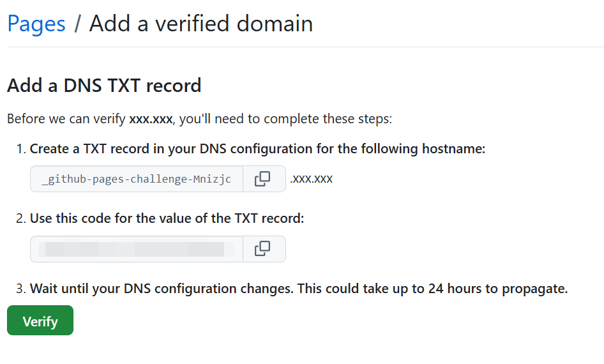Click the horizontal divider under page title
The width and height of the screenshot is (604, 364).
click(305, 47)
